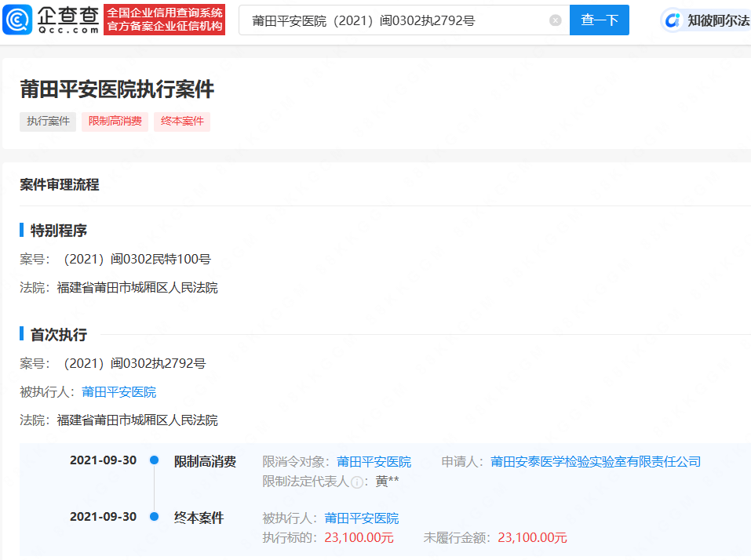Open 莆田平安医院 link in the 终本案件 row
The width and height of the screenshot is (751, 560).
pos(361,518)
